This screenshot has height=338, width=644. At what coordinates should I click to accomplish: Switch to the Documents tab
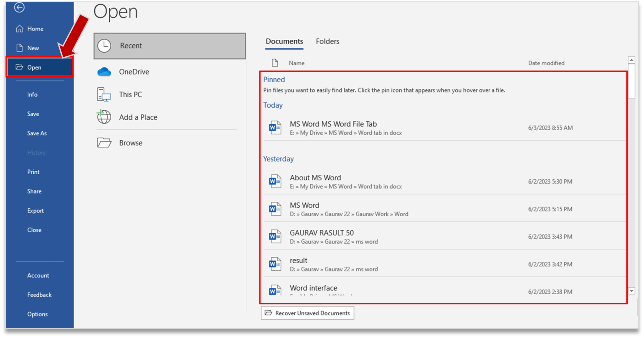pyautogui.click(x=284, y=41)
